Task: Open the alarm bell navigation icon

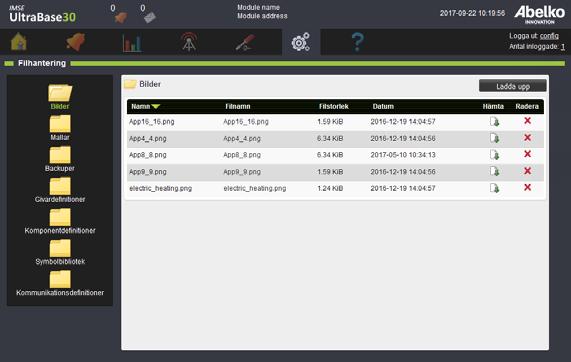Action: pos(76,42)
